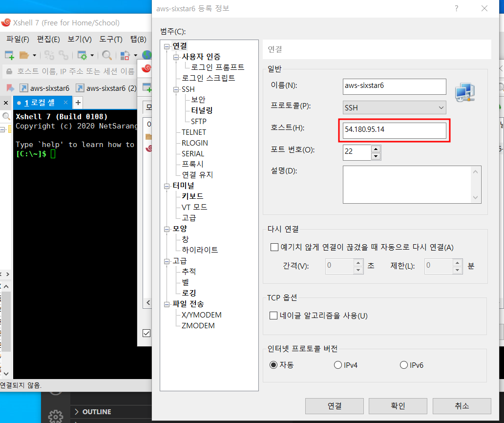This screenshot has height=423, width=504.
Task: Open the 파일(F) menu
Action: pos(18,39)
